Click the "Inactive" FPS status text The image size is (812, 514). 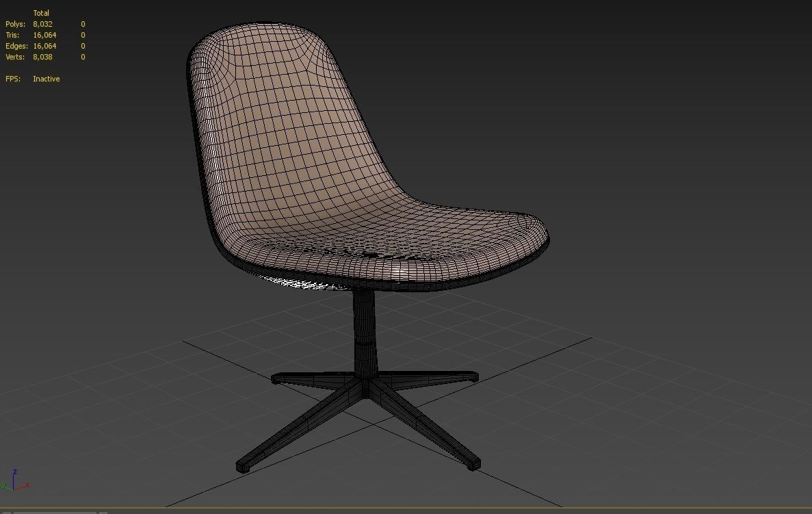46,79
